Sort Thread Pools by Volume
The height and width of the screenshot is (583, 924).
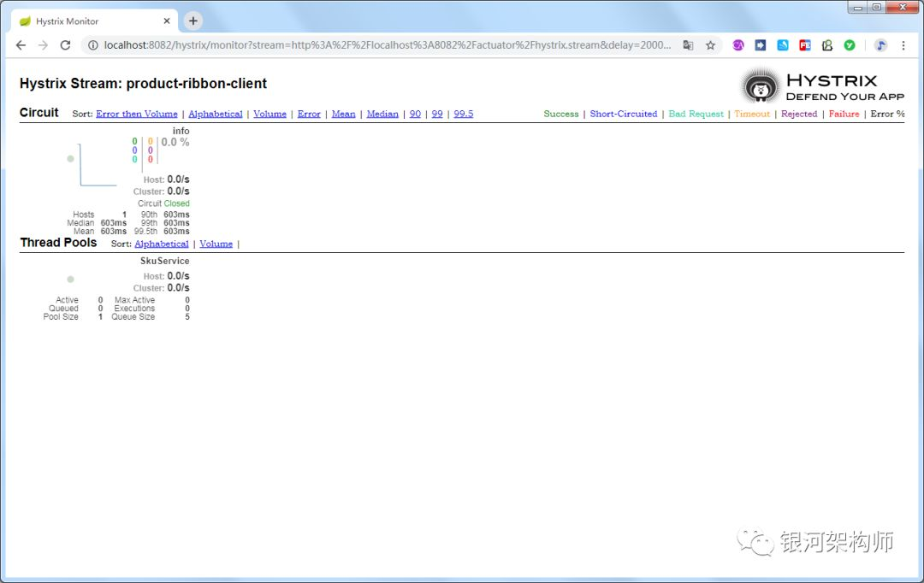216,244
